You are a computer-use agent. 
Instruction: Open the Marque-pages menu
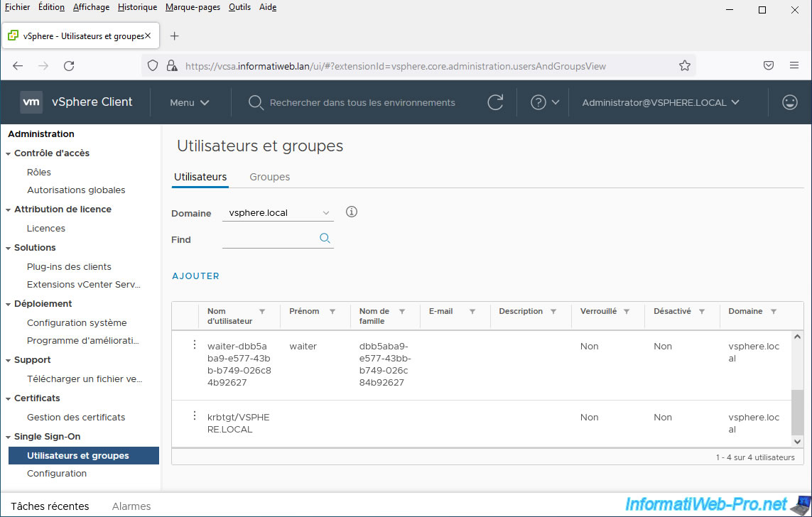193,7
